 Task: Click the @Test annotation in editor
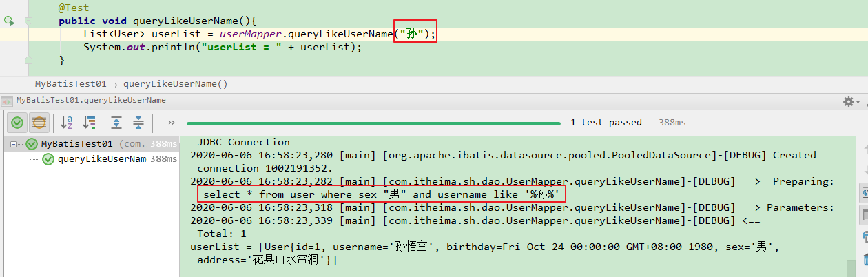(74, 8)
